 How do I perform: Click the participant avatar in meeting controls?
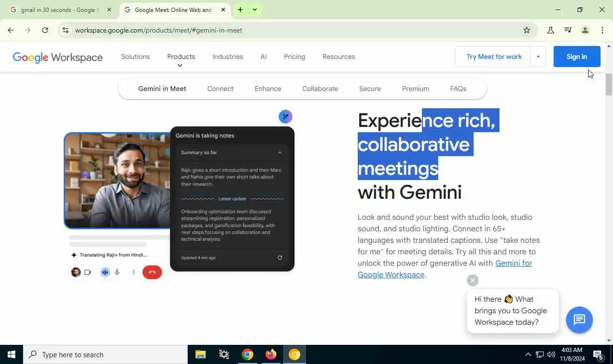coord(76,272)
